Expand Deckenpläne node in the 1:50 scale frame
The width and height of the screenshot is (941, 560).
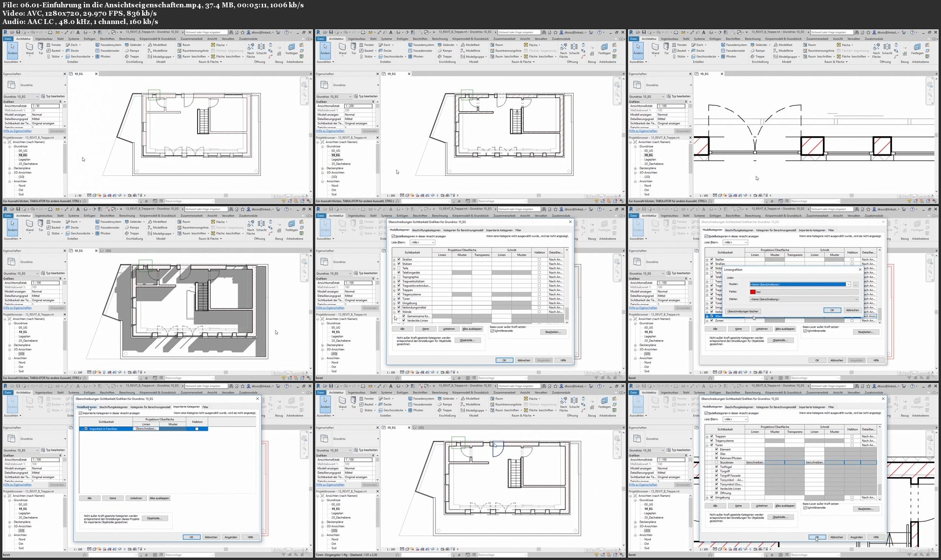tap(9, 169)
